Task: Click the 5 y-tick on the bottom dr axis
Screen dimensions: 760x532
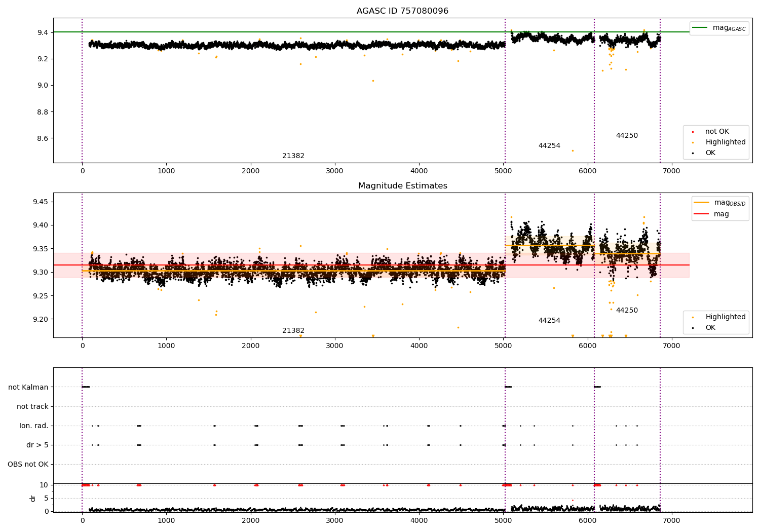Action: [46, 499]
